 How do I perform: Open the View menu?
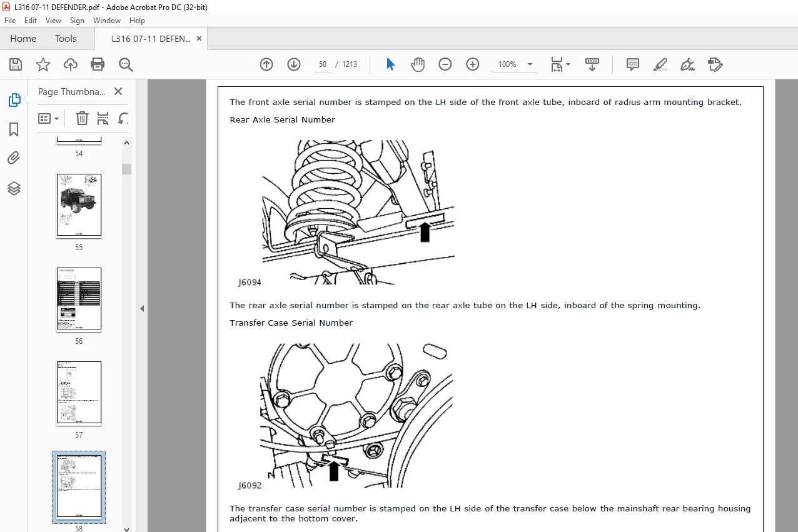(53, 21)
